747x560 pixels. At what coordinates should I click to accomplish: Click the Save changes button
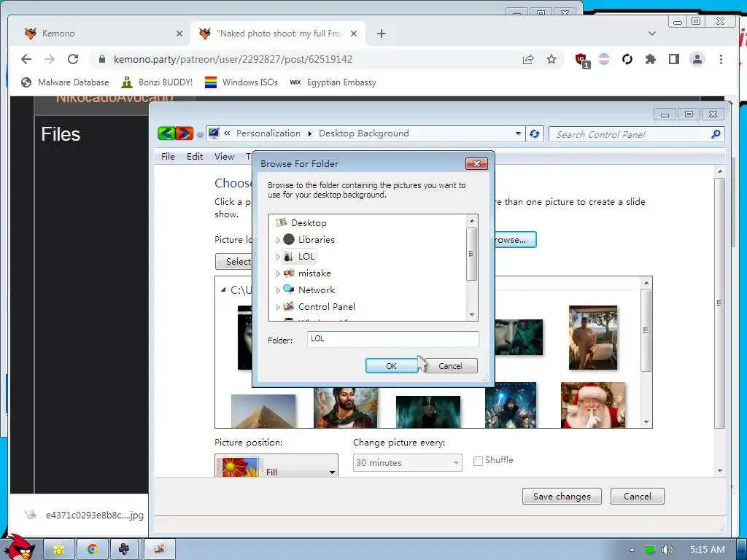point(562,496)
